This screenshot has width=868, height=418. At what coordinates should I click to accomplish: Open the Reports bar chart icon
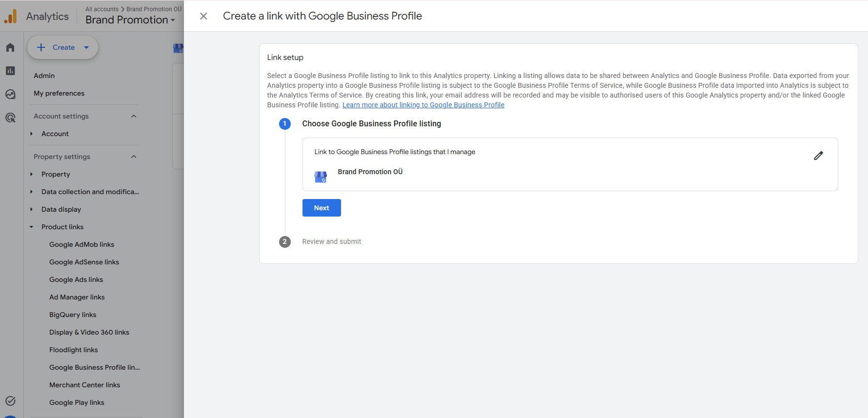pyautogui.click(x=10, y=71)
